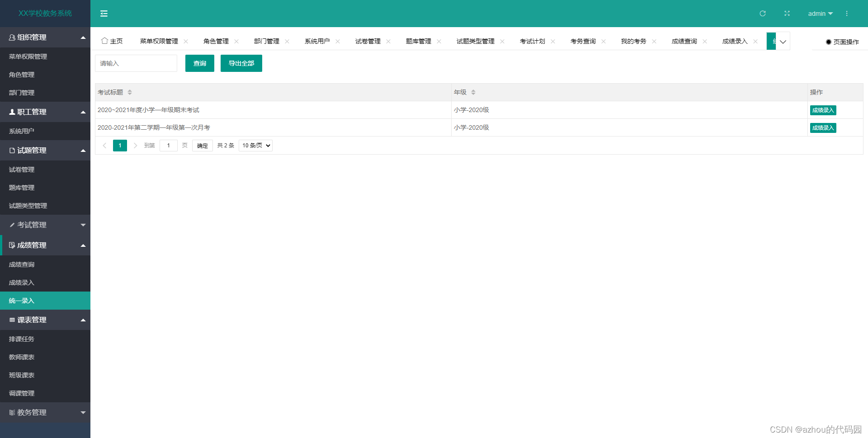Open 菜单权限管理 in the sidebar

pyautogui.click(x=45, y=57)
